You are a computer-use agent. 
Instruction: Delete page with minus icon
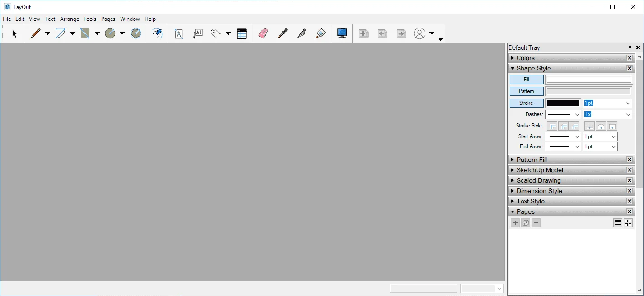[536, 223]
